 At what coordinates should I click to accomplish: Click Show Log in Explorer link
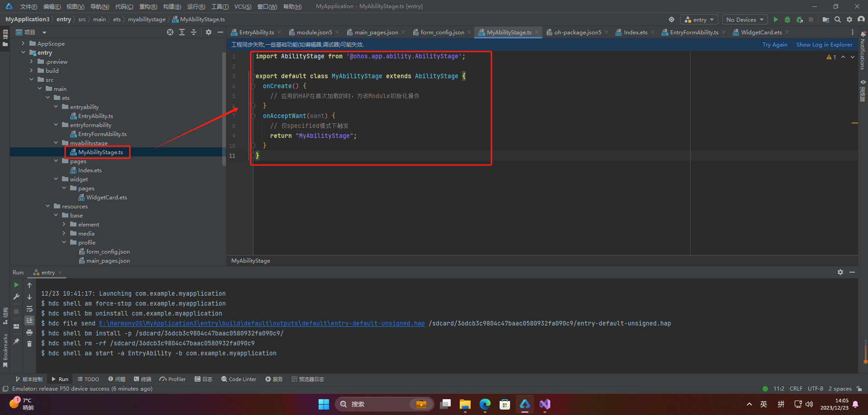(824, 44)
